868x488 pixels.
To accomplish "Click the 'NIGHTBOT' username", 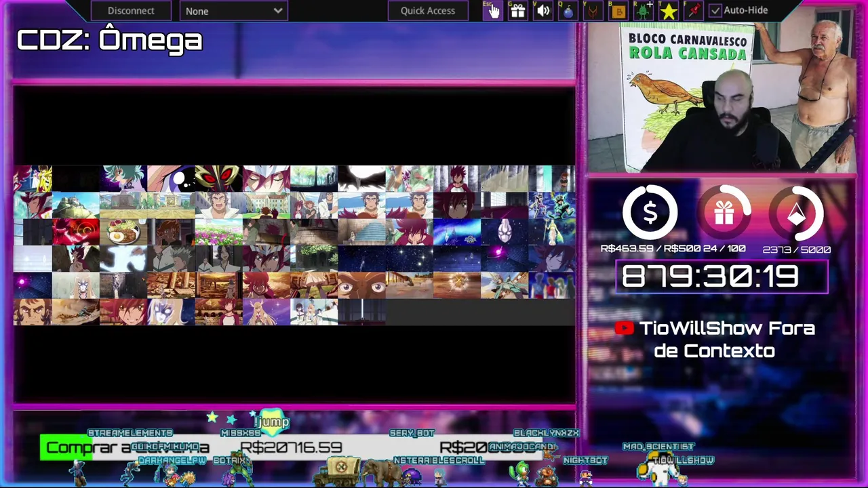I will [585, 460].
